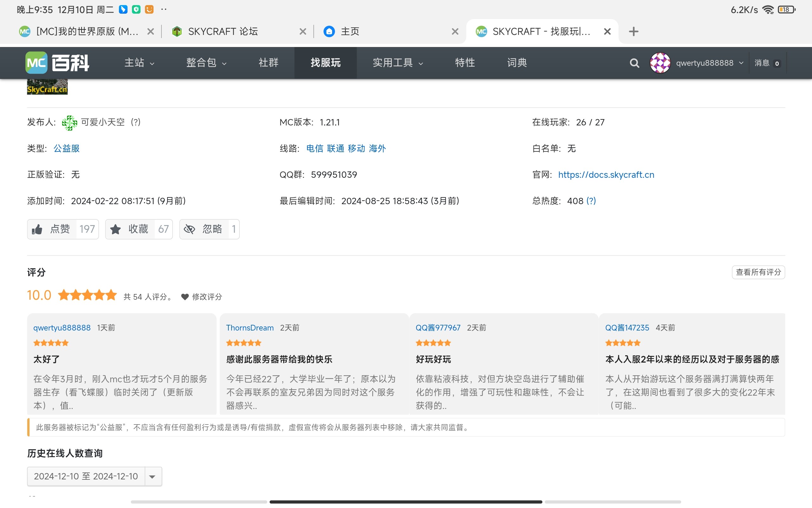Open the qwertyu888888 profile avatar
Viewport: 812px width, 508px height.
point(660,63)
